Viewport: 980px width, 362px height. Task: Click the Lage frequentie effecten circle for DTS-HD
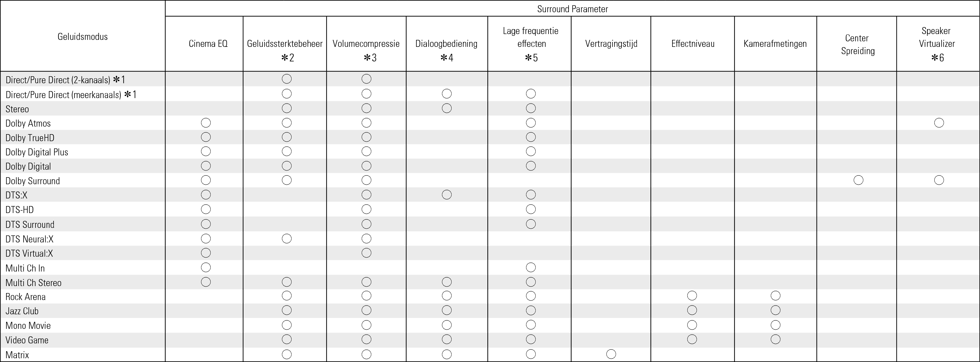tap(531, 209)
